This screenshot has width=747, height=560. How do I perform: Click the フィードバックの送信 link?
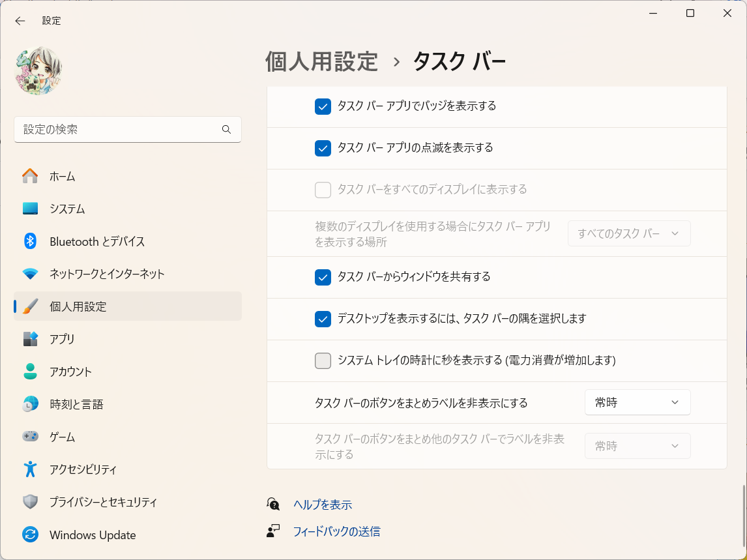(336, 531)
